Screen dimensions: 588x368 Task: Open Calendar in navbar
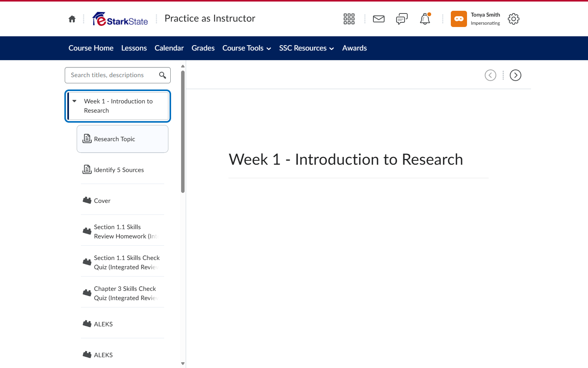click(x=169, y=48)
